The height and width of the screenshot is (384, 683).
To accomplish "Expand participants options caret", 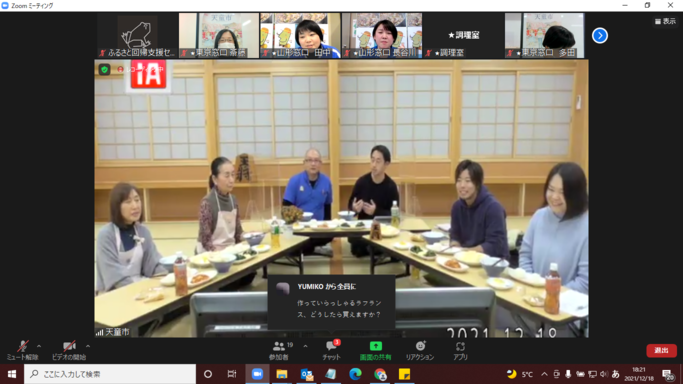I will click(305, 347).
